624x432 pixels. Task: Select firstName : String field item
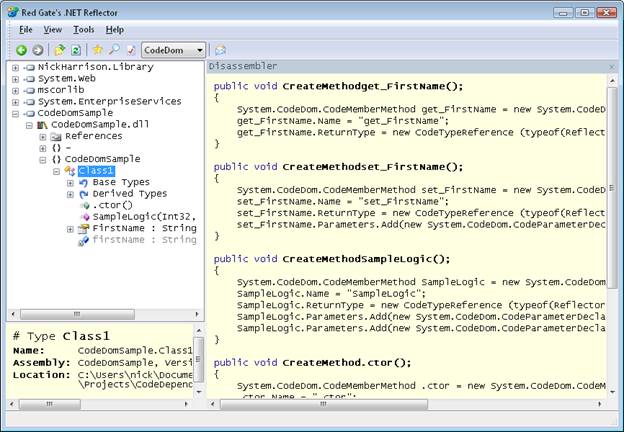point(144,240)
